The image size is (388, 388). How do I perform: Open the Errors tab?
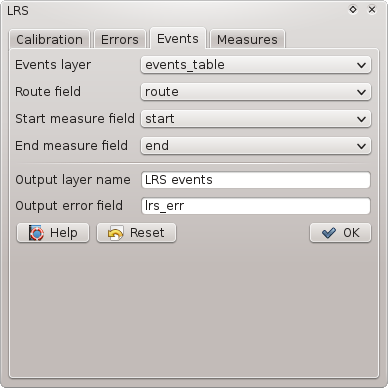click(120, 39)
